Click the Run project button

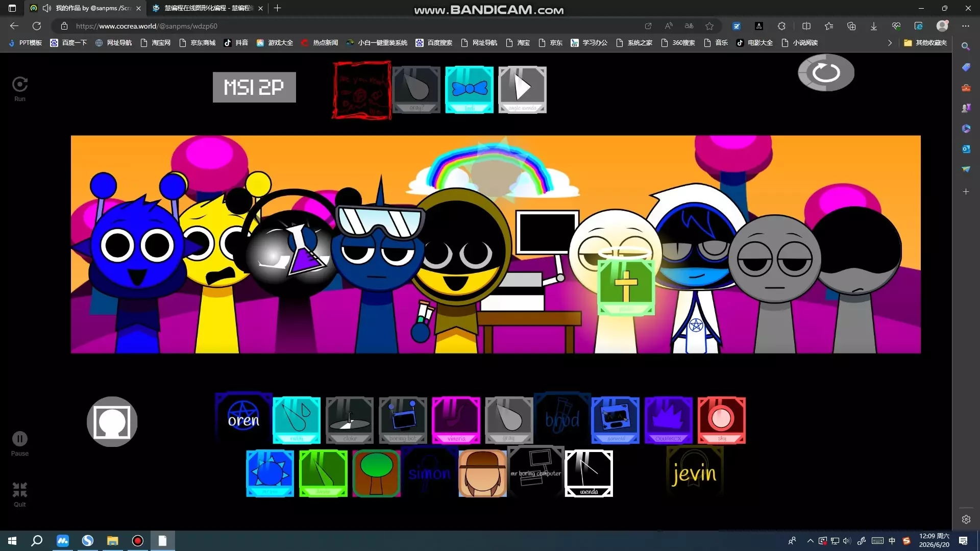(x=20, y=89)
